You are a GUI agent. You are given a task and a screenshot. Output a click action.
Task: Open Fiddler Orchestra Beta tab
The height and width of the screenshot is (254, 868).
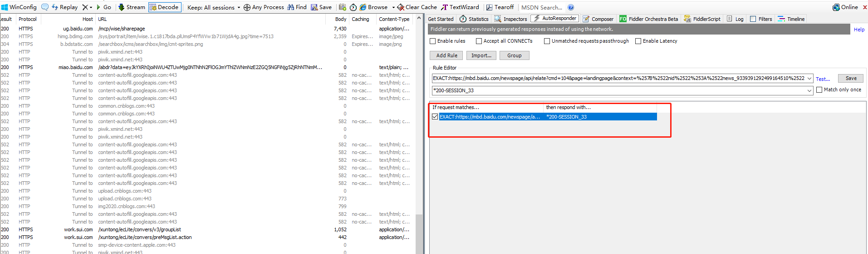coord(649,19)
